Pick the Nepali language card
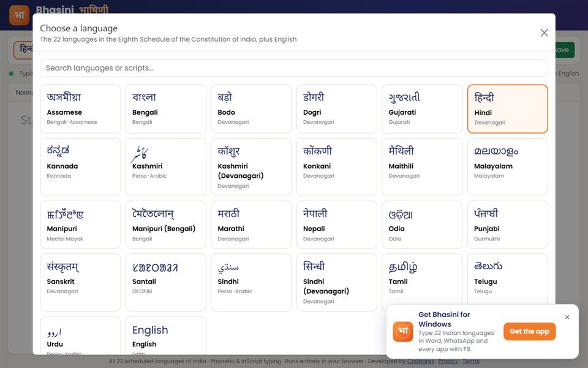Viewport: 588px width, 368px height. [337, 224]
